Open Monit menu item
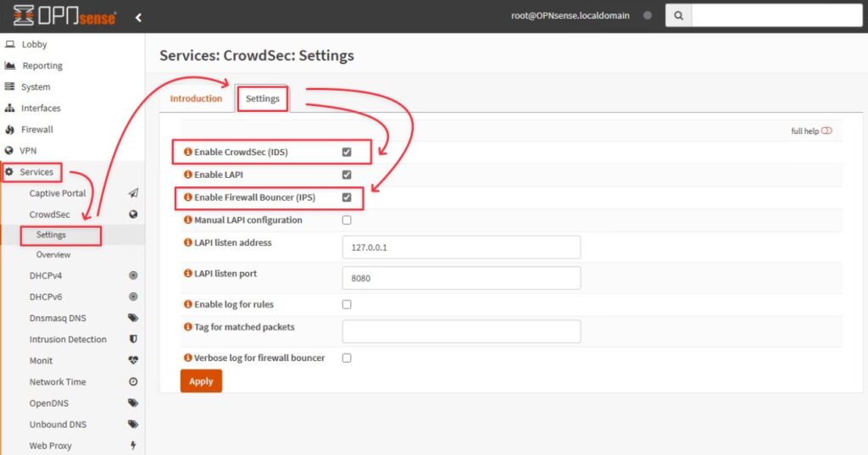The width and height of the screenshot is (868, 455). pos(41,360)
